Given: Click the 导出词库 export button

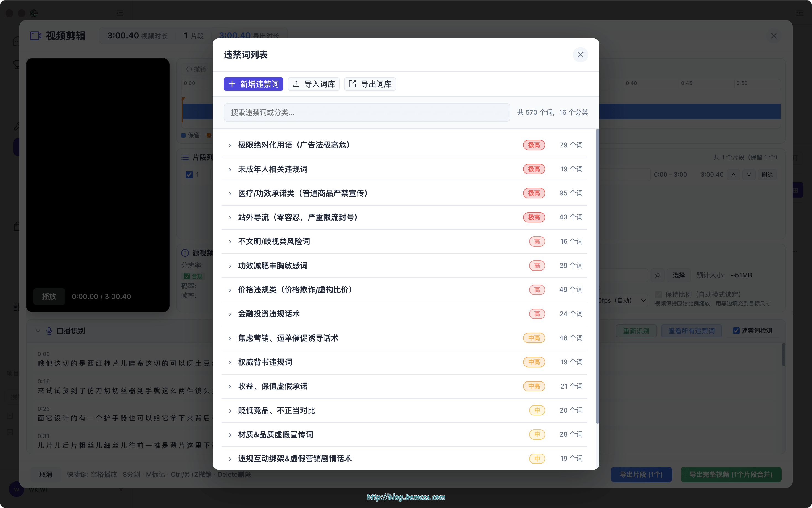Looking at the screenshot, I should coord(370,84).
